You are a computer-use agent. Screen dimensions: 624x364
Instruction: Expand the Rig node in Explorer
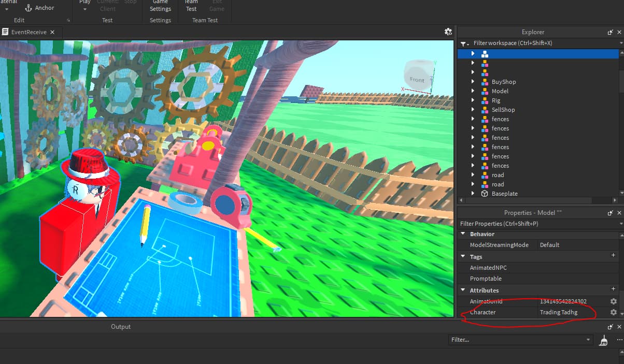(473, 100)
